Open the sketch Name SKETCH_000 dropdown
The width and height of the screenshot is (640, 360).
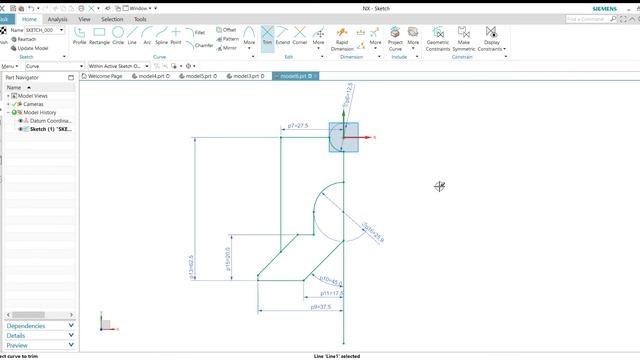[61, 30]
